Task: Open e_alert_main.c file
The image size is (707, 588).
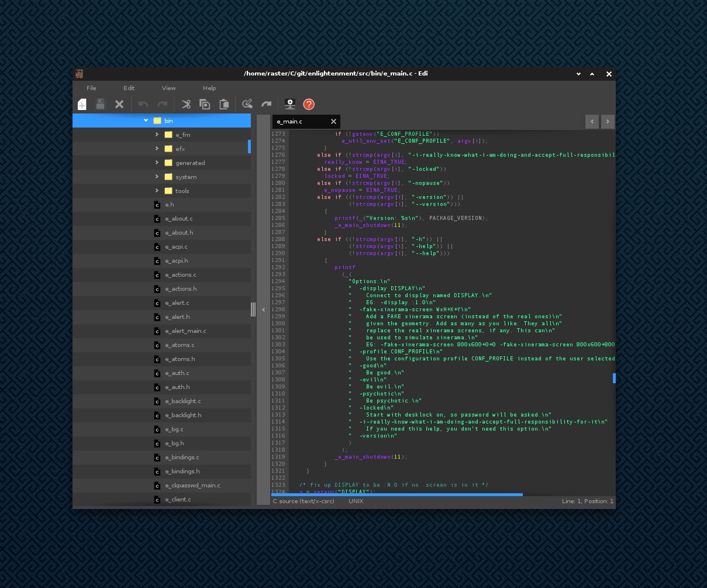Action: click(161, 331)
